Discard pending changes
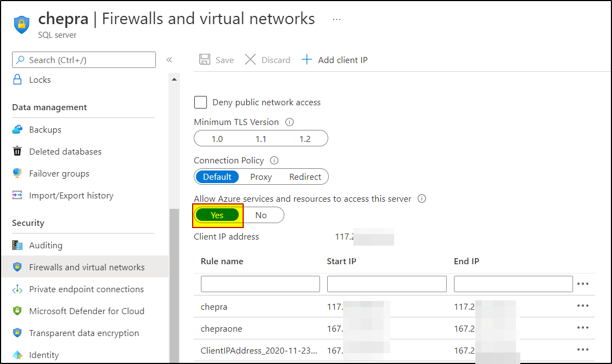The image size is (612, 364). [x=267, y=60]
